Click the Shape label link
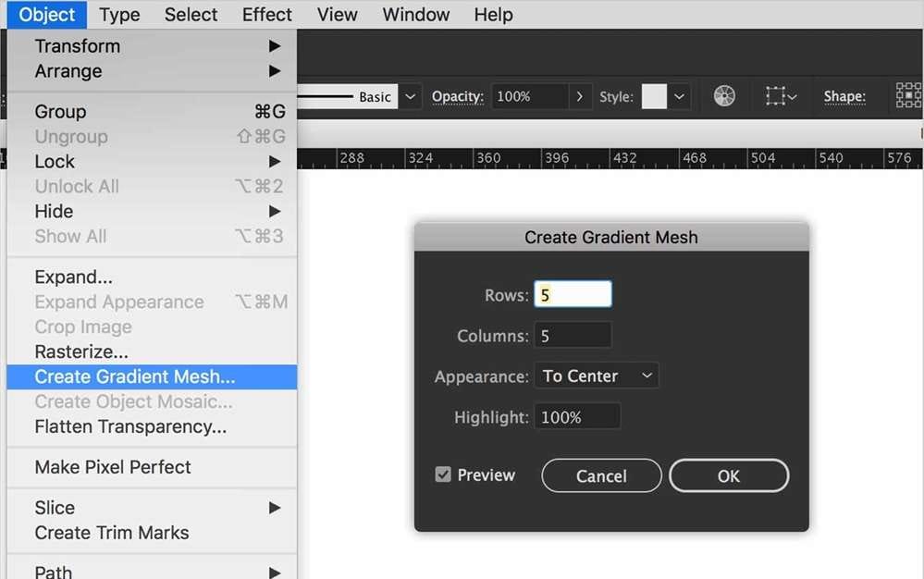924x579 pixels. point(844,96)
